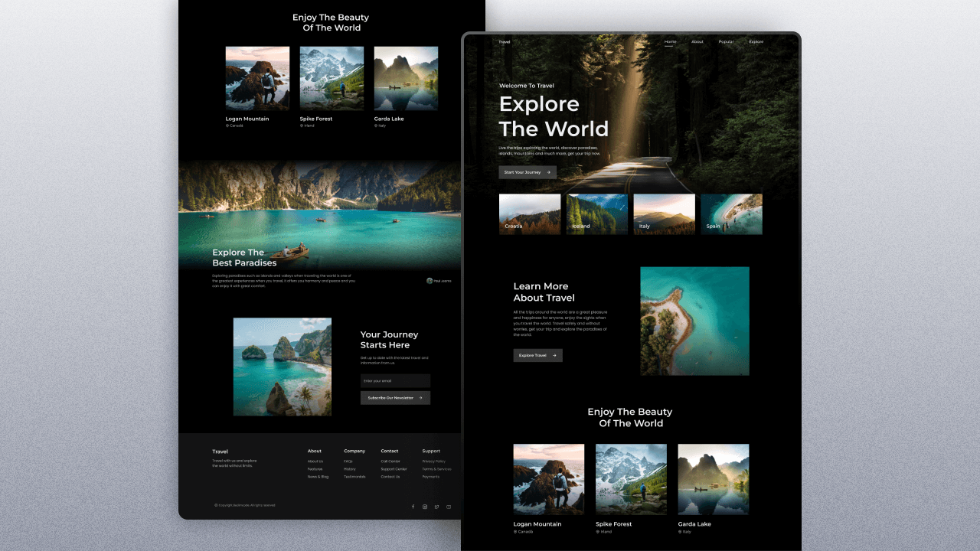
Task: Click the email address input field
Action: click(x=395, y=380)
